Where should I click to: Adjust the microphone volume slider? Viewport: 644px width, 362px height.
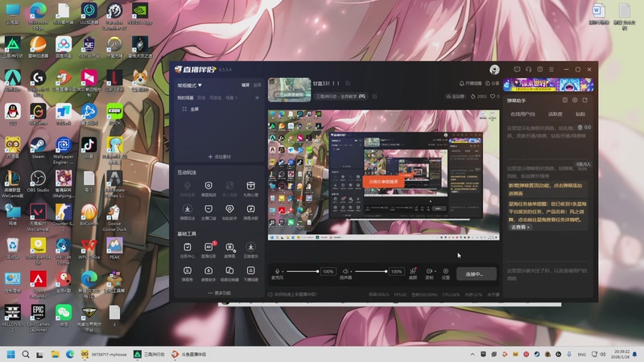click(303, 271)
